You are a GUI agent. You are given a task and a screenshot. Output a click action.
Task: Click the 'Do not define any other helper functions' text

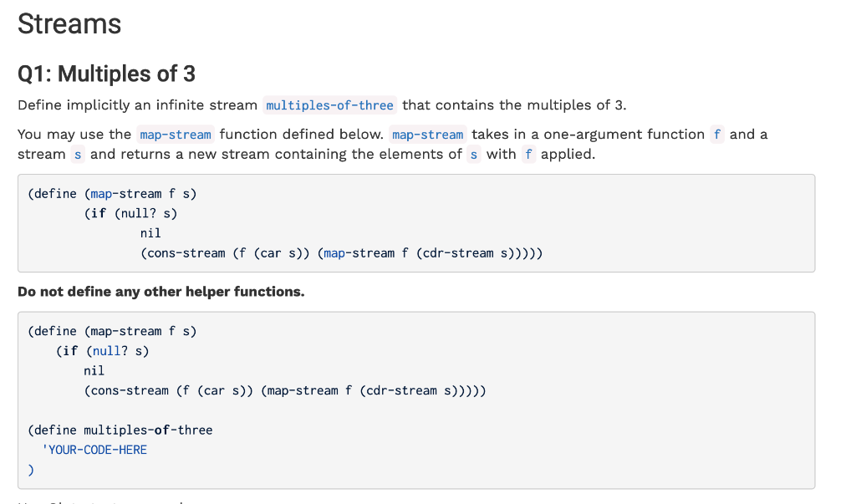tap(161, 292)
